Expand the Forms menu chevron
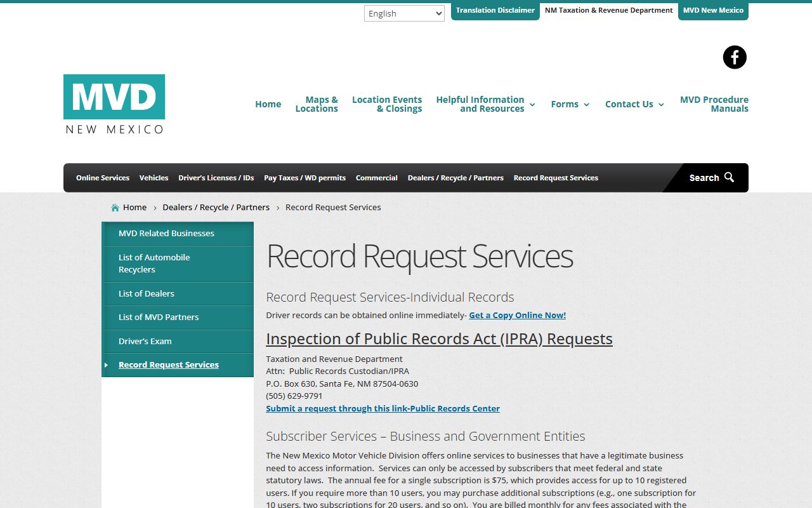The image size is (812, 508). (x=586, y=105)
